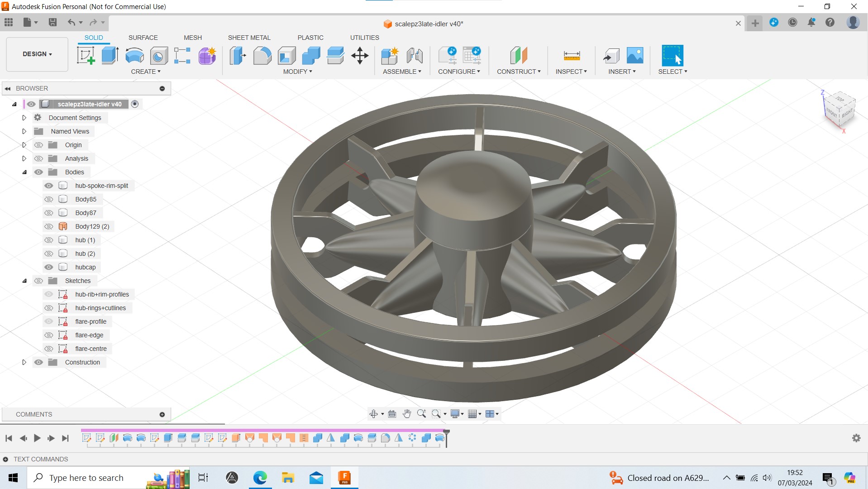Open Microsoft Edge from the taskbar
This screenshot has height=489, width=868.
tap(260, 478)
